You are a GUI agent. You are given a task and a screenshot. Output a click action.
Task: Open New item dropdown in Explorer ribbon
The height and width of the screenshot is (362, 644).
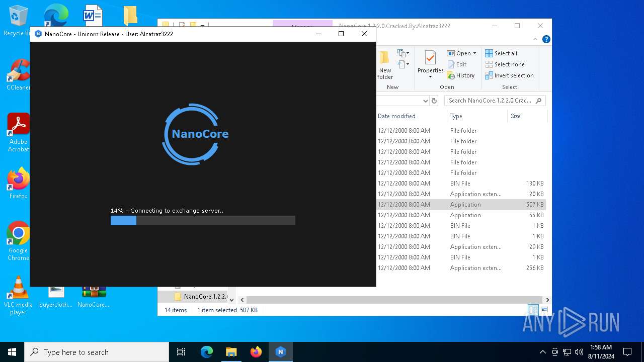click(x=403, y=53)
